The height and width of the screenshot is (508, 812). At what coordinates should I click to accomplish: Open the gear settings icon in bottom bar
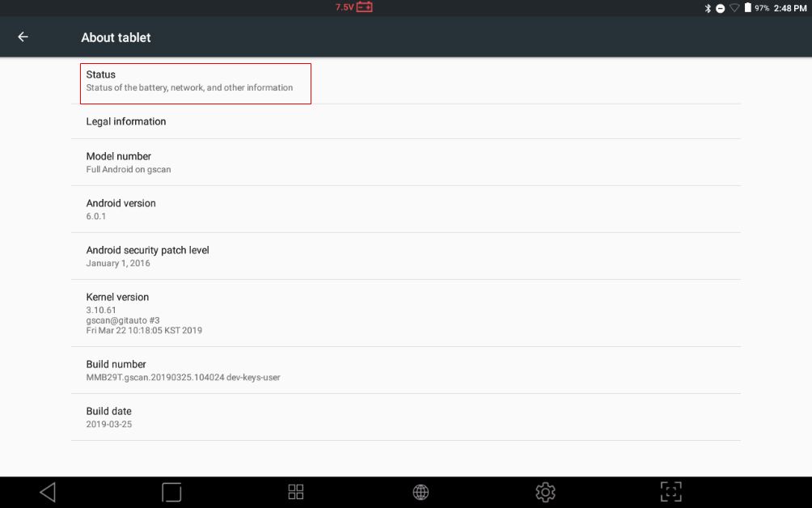coord(545,492)
